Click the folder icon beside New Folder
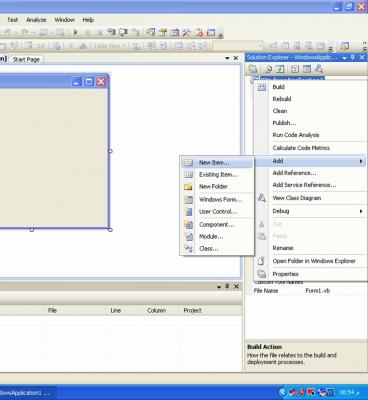The height and width of the screenshot is (400, 368). 188,187
